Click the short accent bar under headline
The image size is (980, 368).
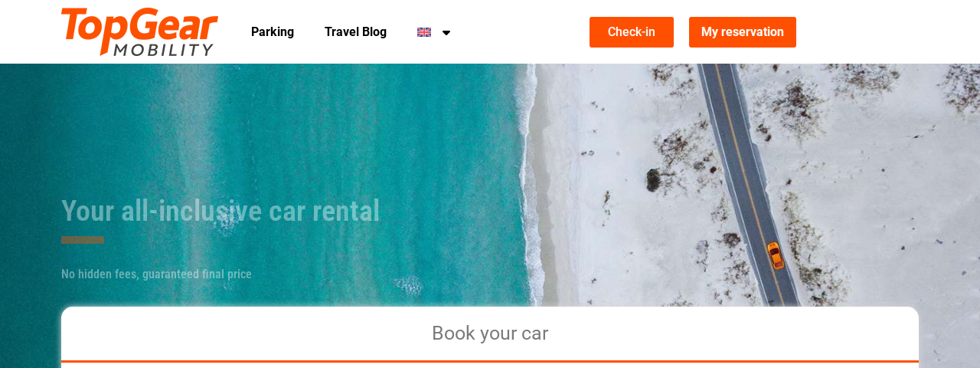83,240
